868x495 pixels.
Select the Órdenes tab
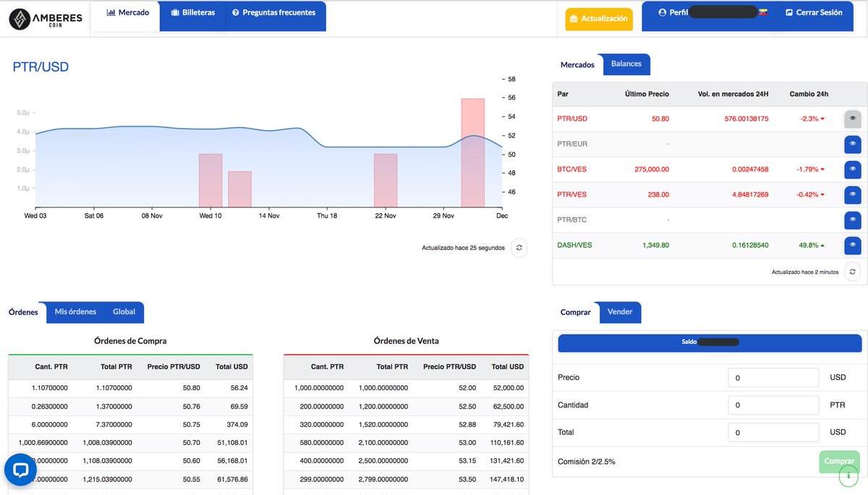coord(23,312)
